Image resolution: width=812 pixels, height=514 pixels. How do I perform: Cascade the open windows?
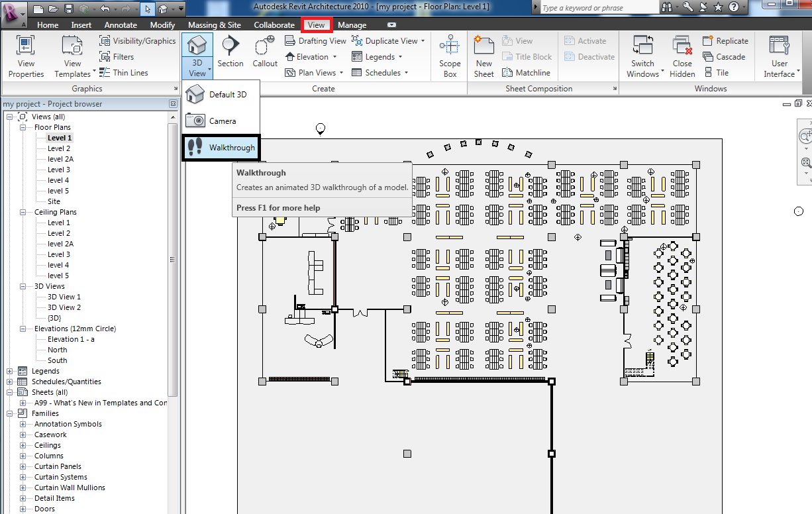[723, 57]
